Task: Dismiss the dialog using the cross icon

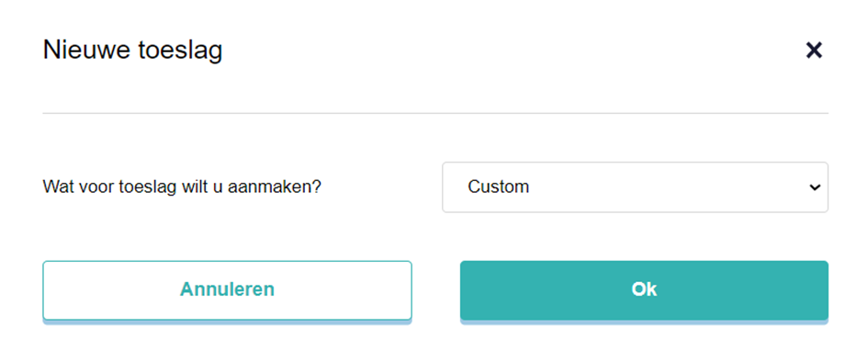Action: (814, 51)
